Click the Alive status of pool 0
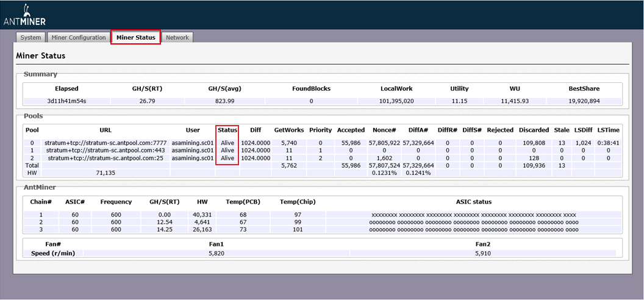 click(x=227, y=143)
